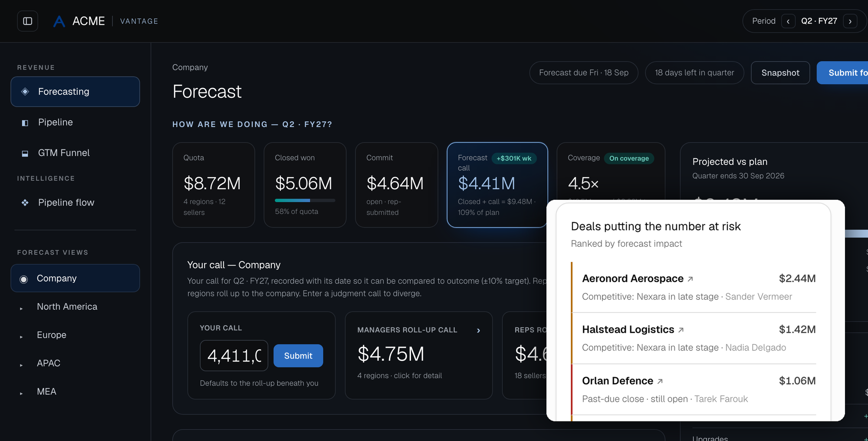868x441 pixels.
Task: Toggle the sidebar panel icon
Action: (x=27, y=21)
